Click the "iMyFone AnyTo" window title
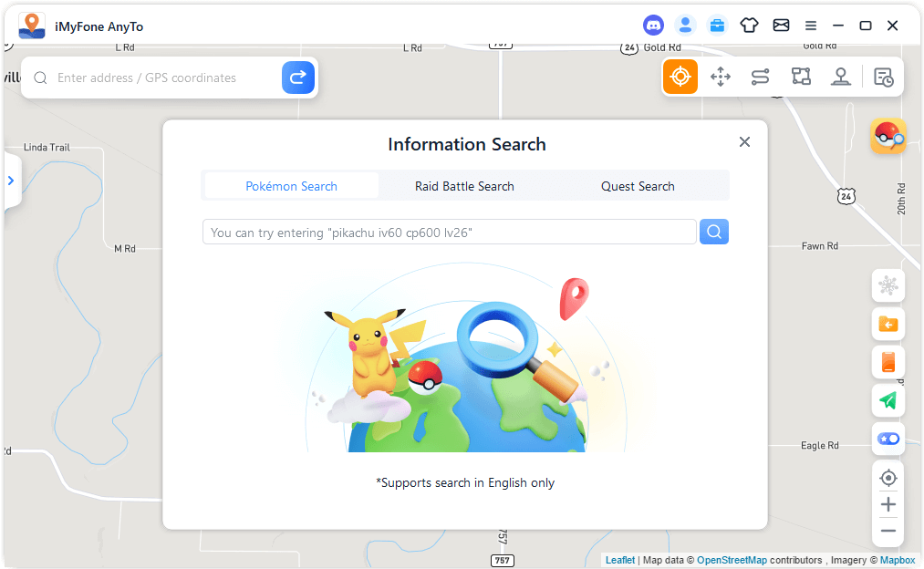Image resolution: width=924 pixels, height=569 pixels. [99, 26]
